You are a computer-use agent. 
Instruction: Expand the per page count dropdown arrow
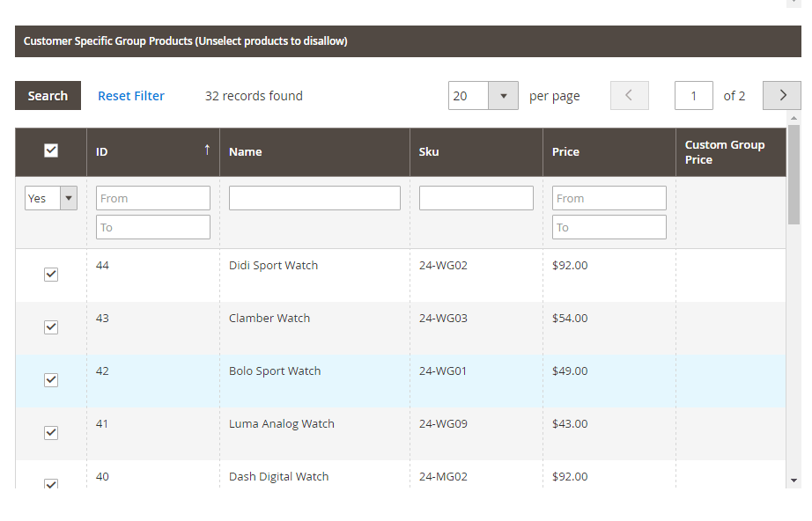pos(503,96)
